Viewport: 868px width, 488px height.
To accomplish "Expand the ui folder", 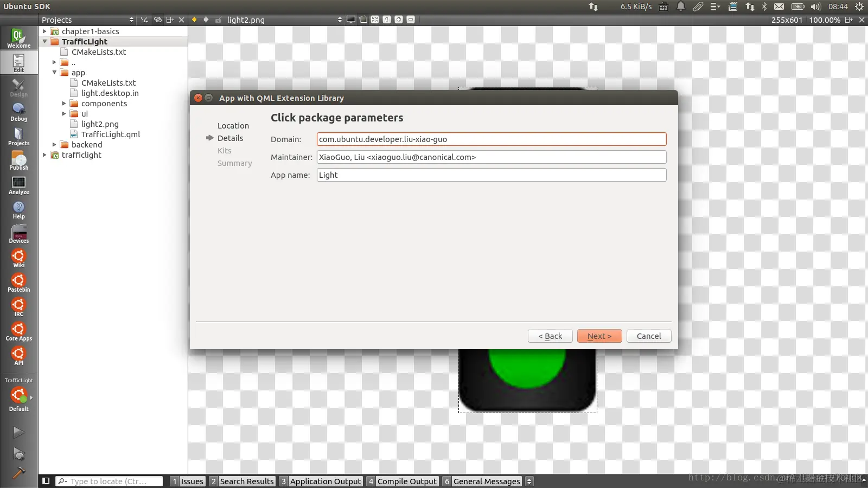I will [64, 114].
